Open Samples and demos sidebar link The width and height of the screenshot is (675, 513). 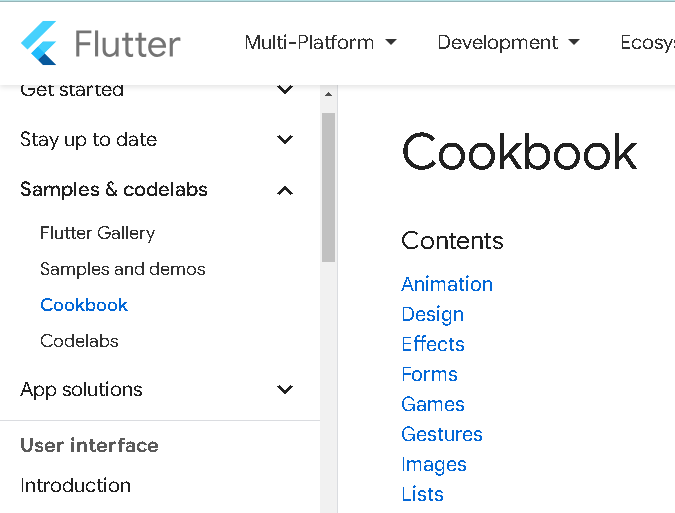[x=123, y=269]
